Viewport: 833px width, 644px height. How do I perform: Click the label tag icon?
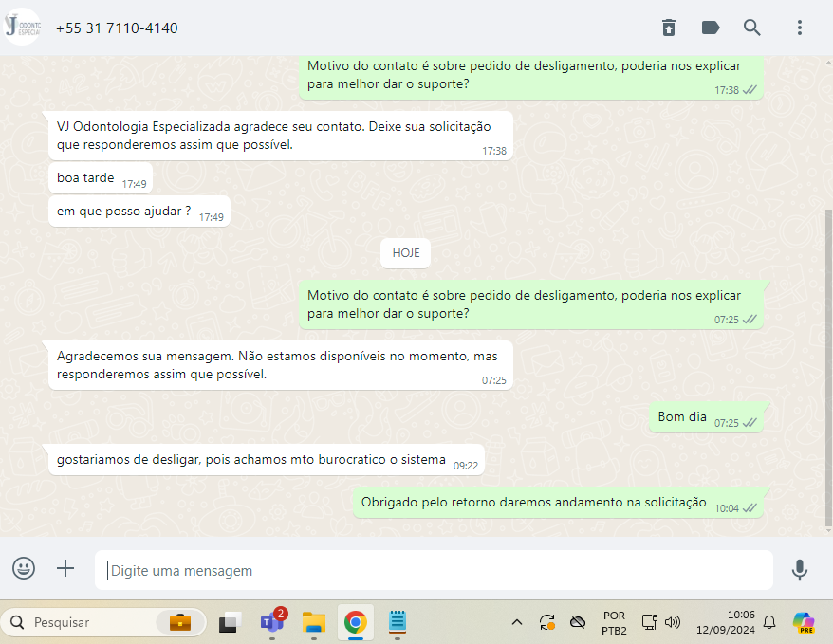pyautogui.click(x=711, y=28)
